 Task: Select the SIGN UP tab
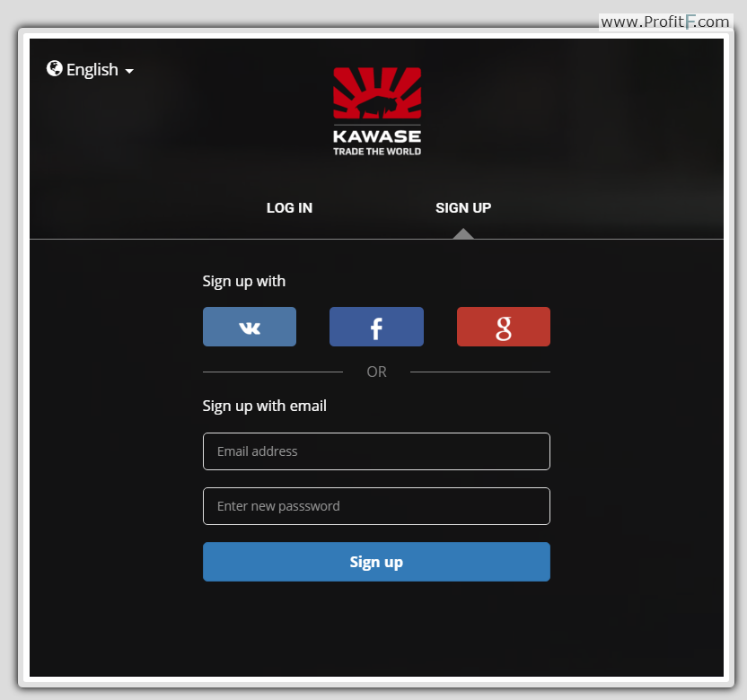tap(463, 208)
